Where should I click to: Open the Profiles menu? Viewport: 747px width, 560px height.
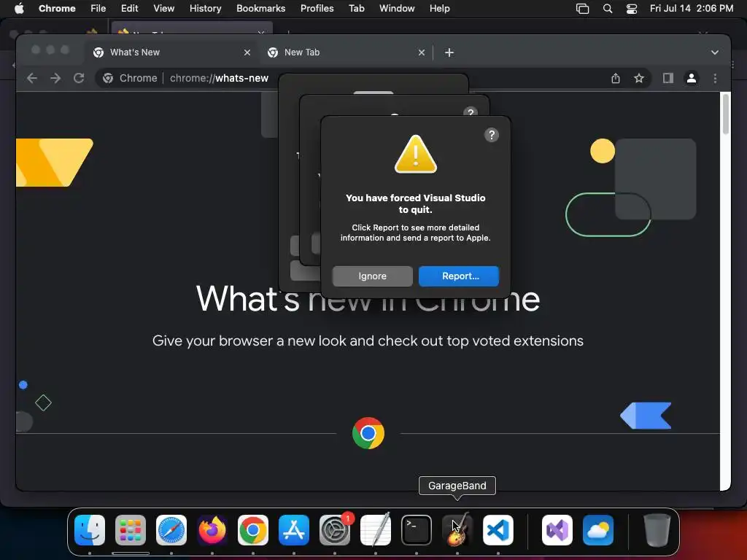click(x=317, y=9)
